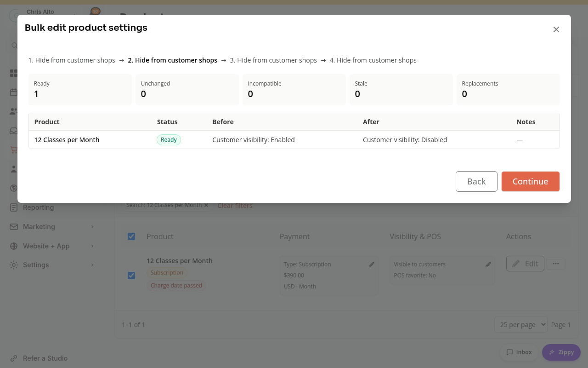This screenshot has width=588, height=368.
Task: Open the Inbox chat button
Action: click(519, 352)
